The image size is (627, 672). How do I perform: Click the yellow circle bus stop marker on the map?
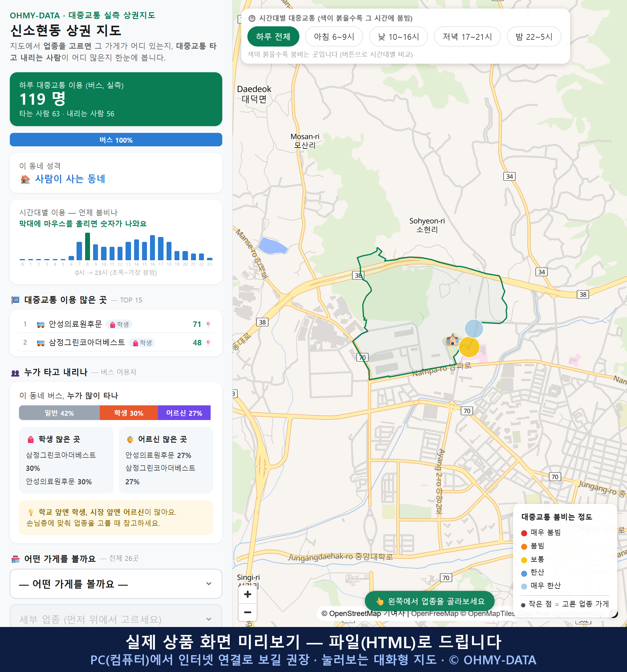coord(469,347)
